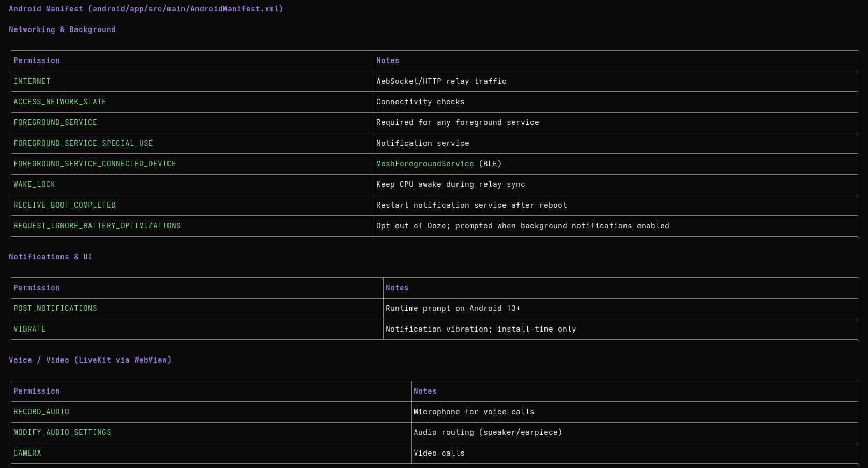
Task: Click Notes header in Networking table
Action: 388,60
